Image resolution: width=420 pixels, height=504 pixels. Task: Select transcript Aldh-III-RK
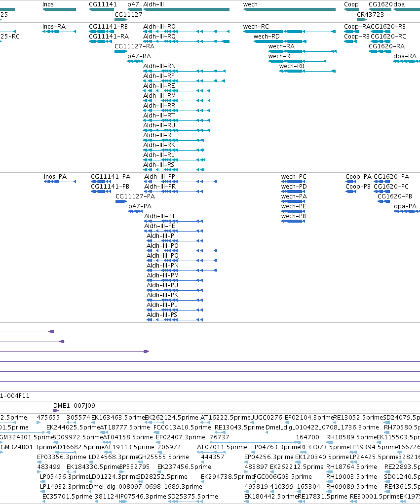tap(174, 150)
